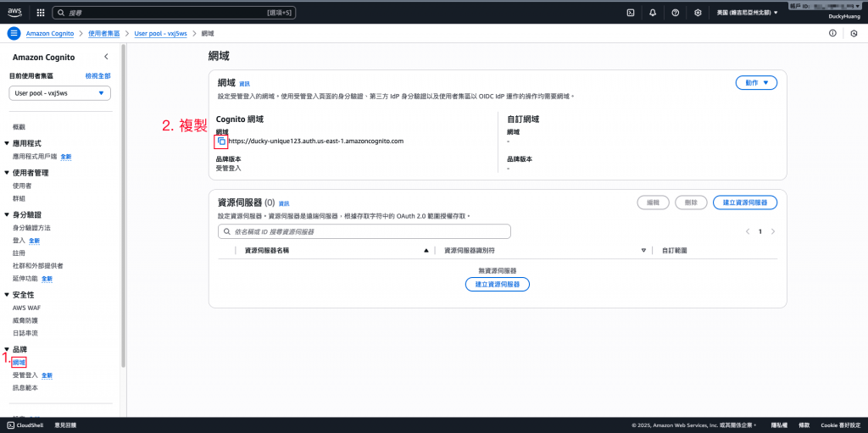Click the 編輯 button
This screenshot has width=868, height=433.
[x=654, y=203]
